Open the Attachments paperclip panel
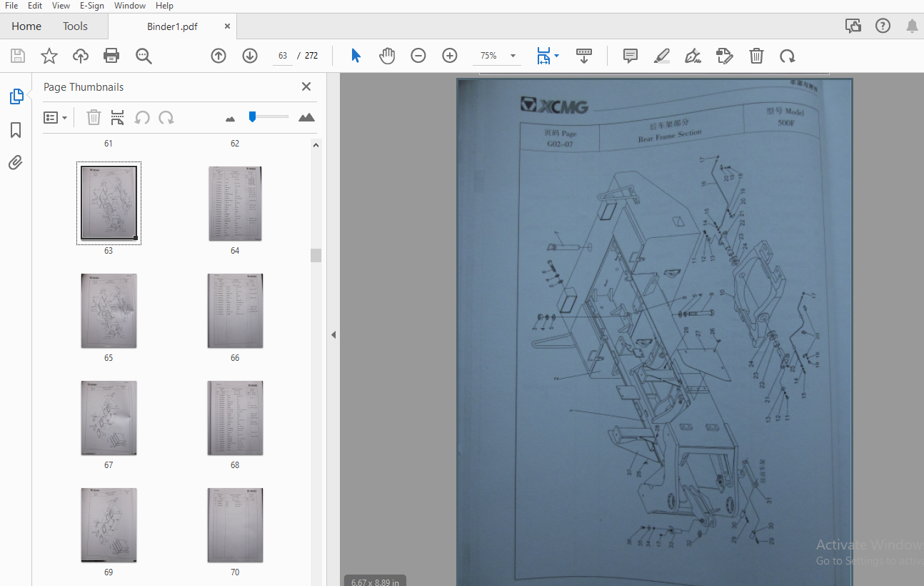 click(x=16, y=163)
